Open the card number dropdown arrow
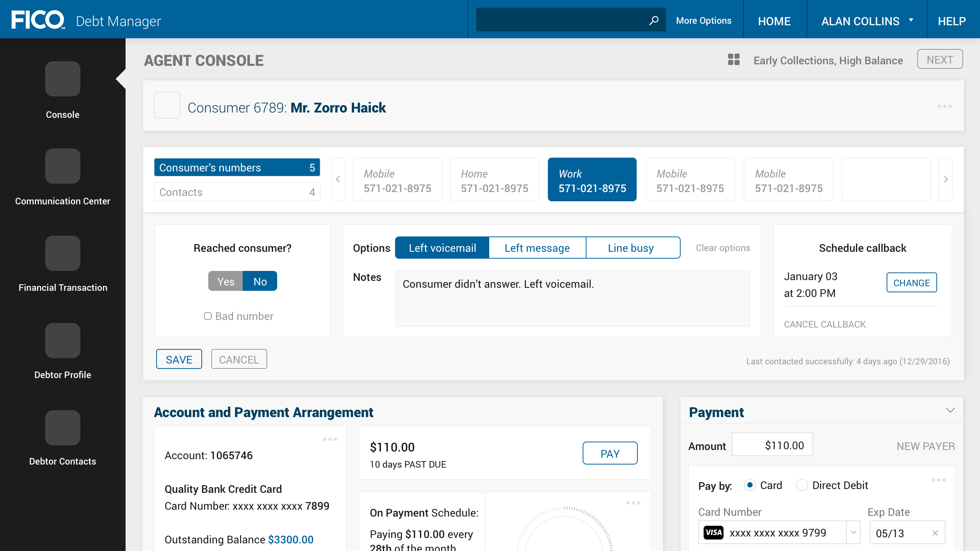The width and height of the screenshot is (980, 551). pos(853,532)
